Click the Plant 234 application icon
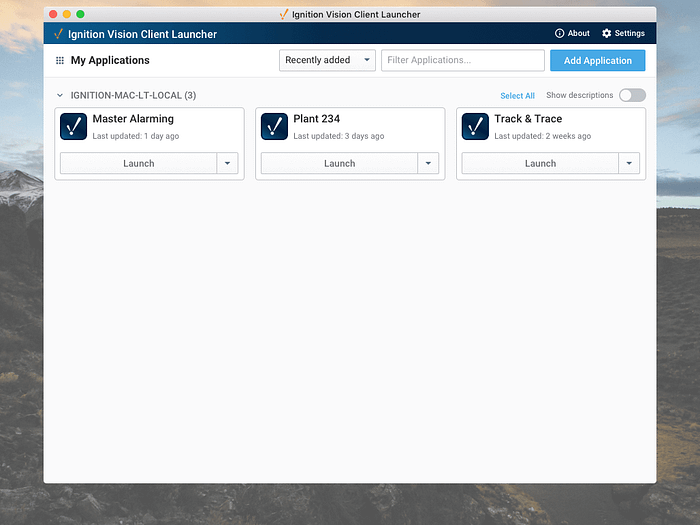This screenshot has height=525, width=700. coord(274,126)
